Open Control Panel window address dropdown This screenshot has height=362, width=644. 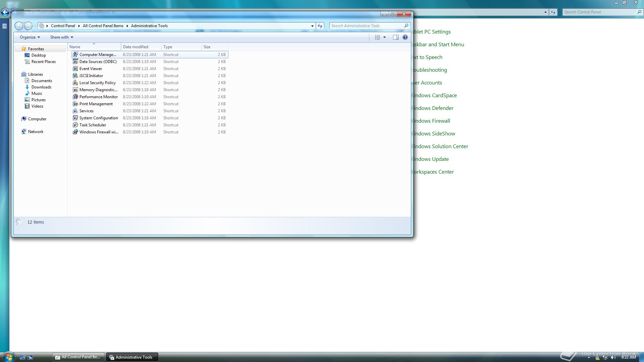click(x=545, y=12)
